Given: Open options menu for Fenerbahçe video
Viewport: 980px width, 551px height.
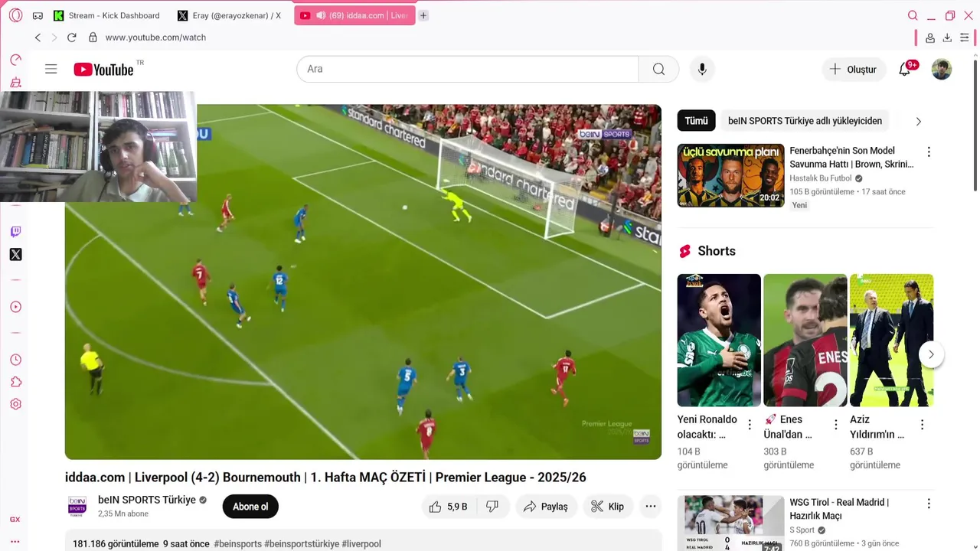Looking at the screenshot, I should click(x=929, y=152).
